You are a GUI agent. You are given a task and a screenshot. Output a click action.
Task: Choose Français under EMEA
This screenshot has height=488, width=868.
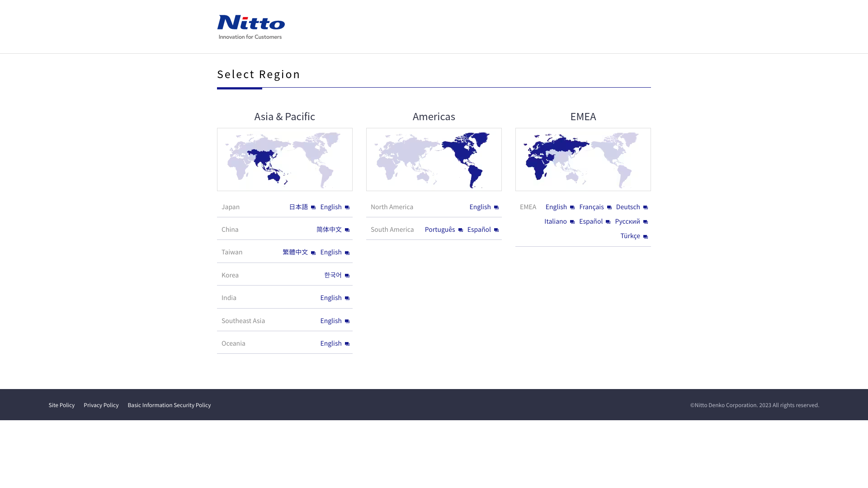click(591, 207)
